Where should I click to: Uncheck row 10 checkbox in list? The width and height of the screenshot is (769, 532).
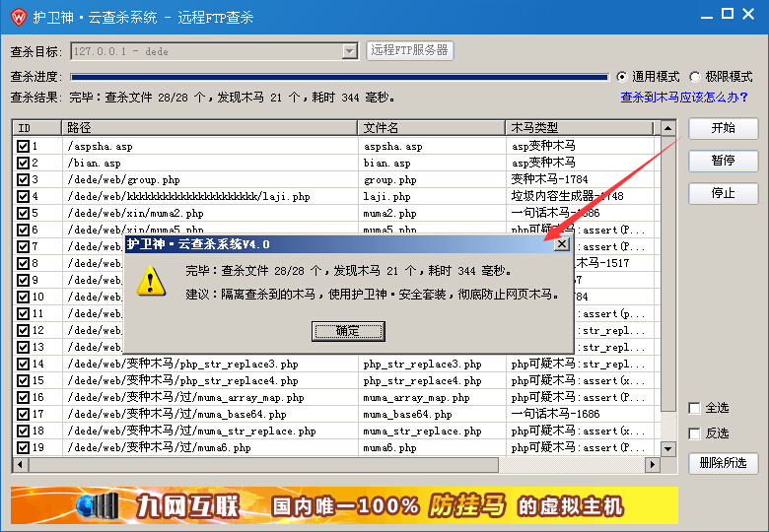click(23, 297)
